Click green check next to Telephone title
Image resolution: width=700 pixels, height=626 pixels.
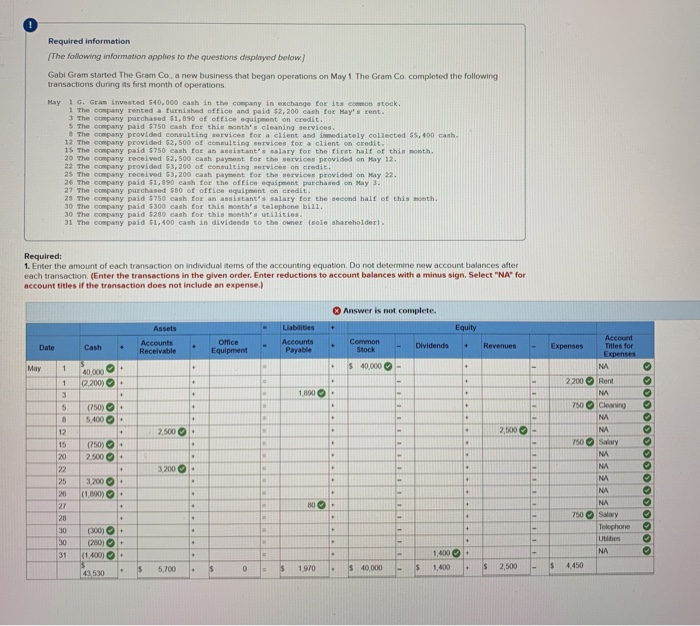point(647,526)
